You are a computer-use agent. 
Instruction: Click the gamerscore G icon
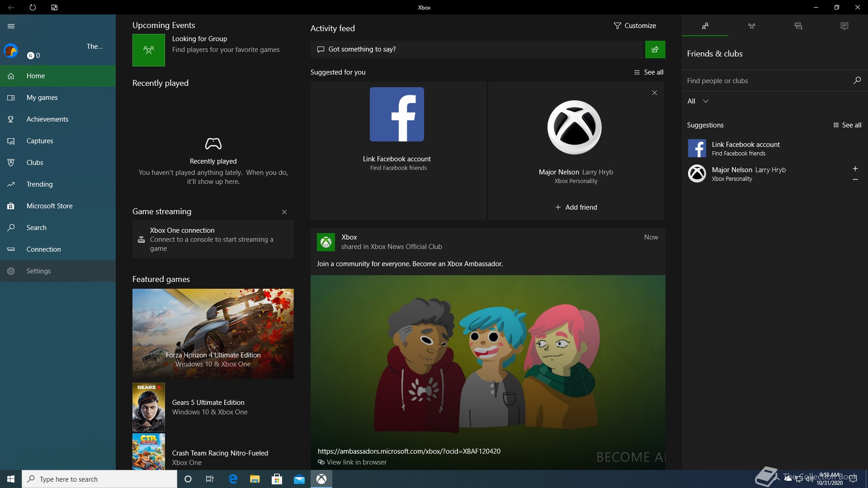coord(30,56)
